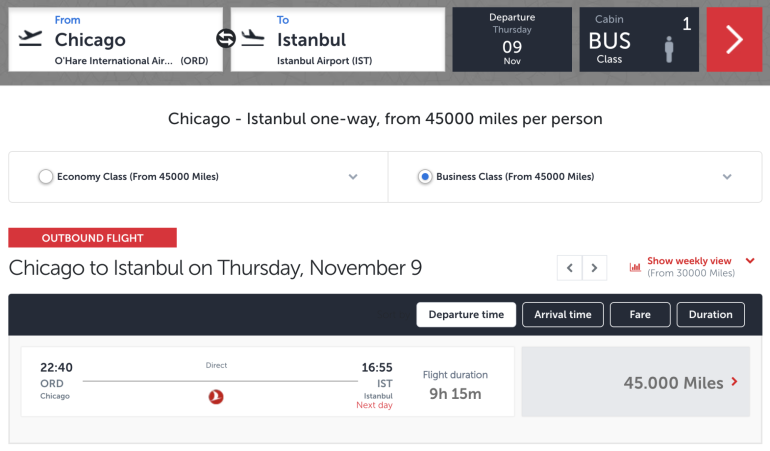Sort flights by Arrival time
Screen dimensions: 770x451
pyautogui.click(x=563, y=315)
